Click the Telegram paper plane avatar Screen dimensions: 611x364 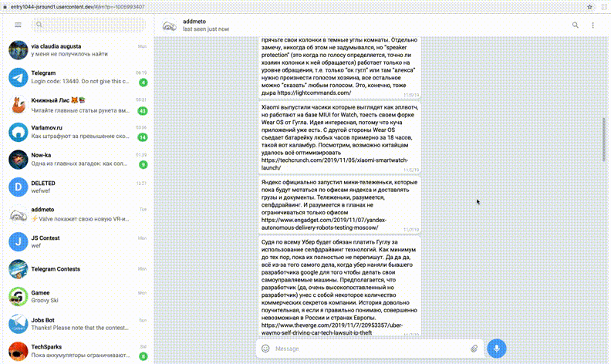pyautogui.click(x=19, y=77)
